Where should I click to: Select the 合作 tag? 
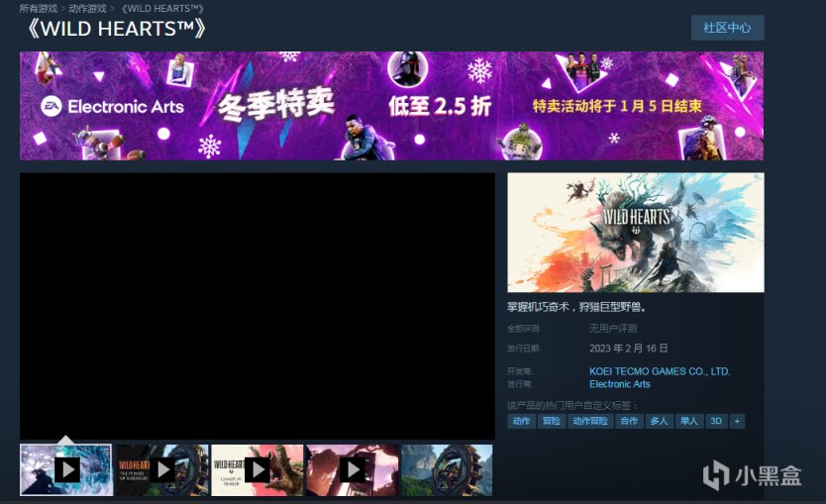coord(628,421)
